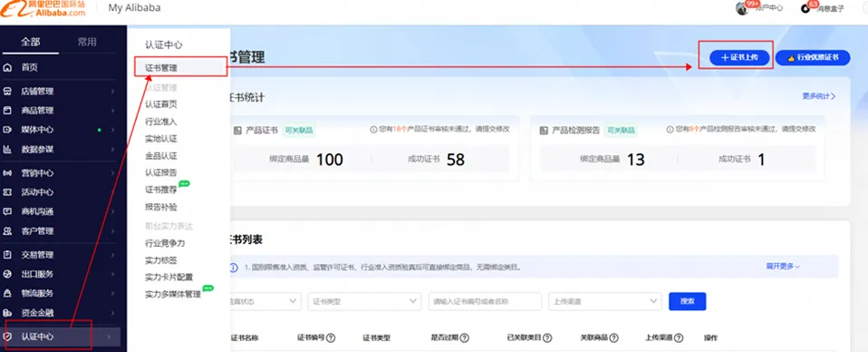Click help icon next to 证书编号
This screenshot has width=868, height=352.
click(331, 337)
